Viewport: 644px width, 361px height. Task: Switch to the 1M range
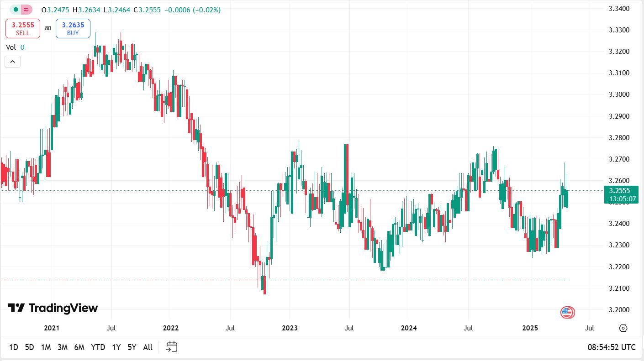tap(46, 347)
